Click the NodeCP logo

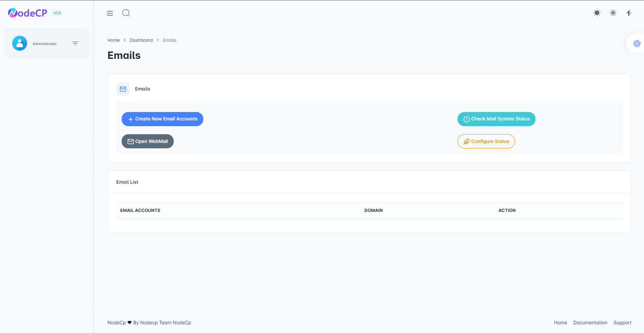pos(28,13)
